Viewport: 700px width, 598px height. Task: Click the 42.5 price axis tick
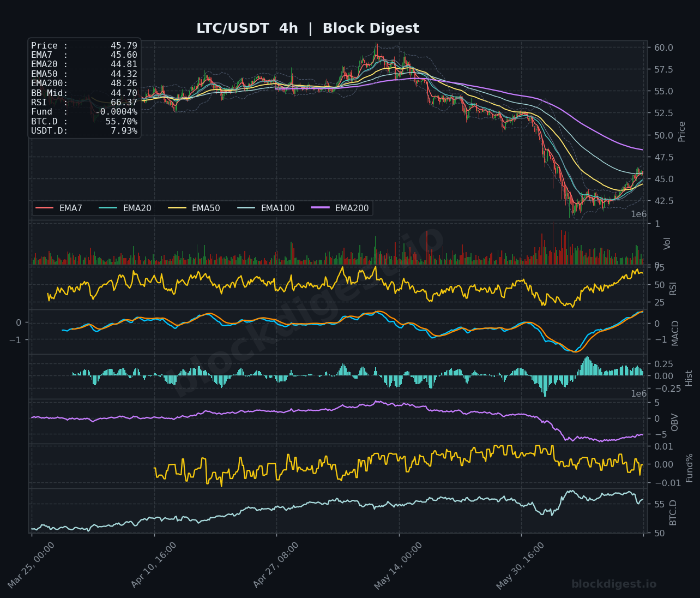(x=663, y=201)
